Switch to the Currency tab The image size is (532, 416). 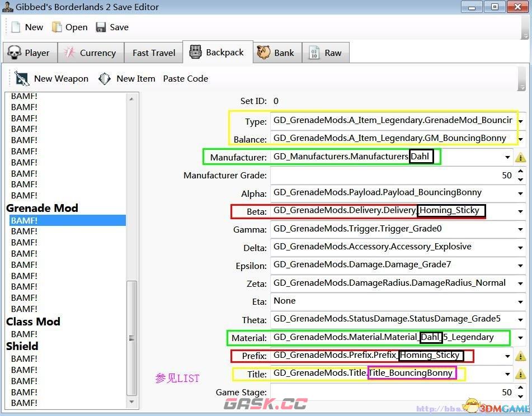91,53
